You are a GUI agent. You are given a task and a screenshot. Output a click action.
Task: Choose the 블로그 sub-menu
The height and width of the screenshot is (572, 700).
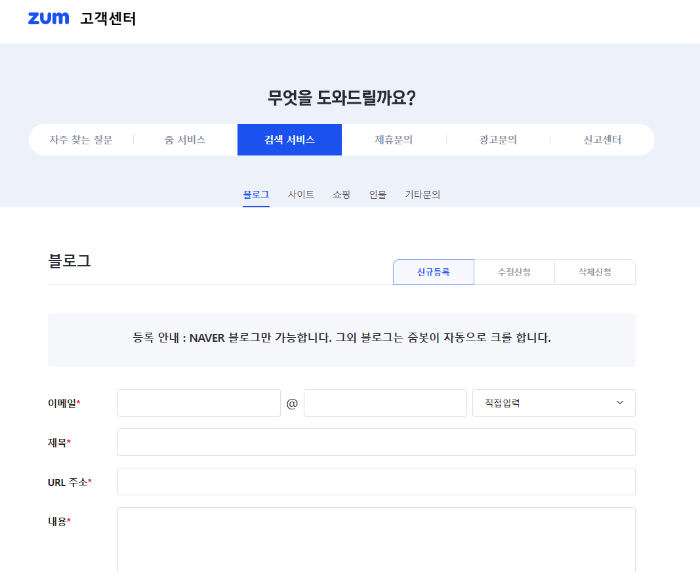(x=256, y=195)
